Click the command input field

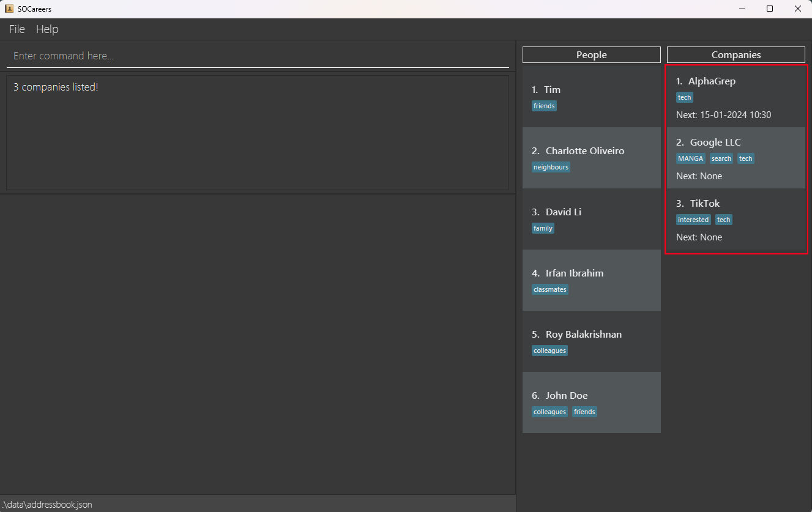coord(257,56)
